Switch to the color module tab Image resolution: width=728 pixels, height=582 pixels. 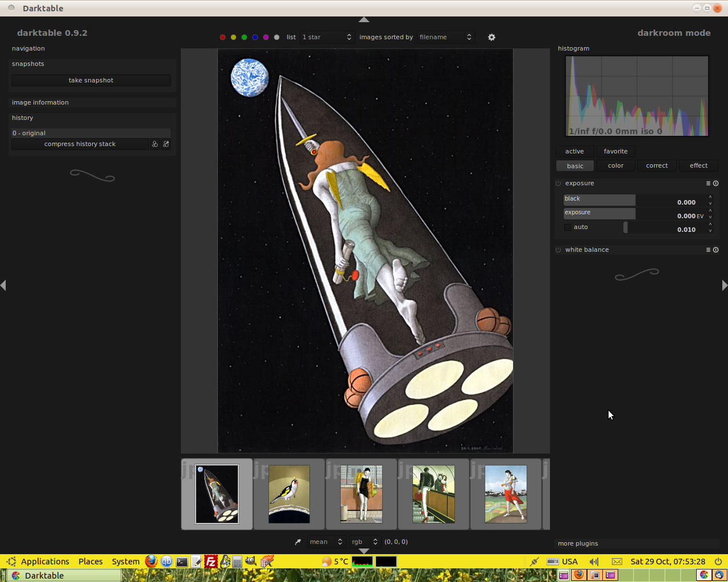(615, 166)
